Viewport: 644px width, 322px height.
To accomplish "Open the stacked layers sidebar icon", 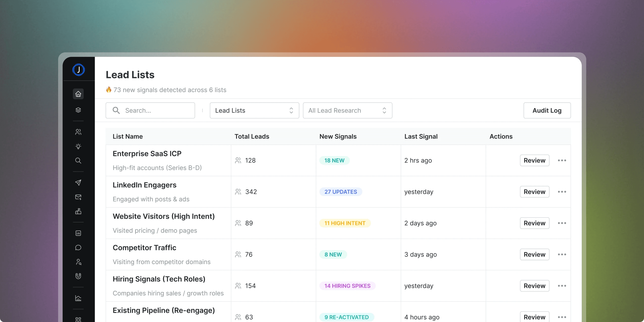I will coord(78,110).
